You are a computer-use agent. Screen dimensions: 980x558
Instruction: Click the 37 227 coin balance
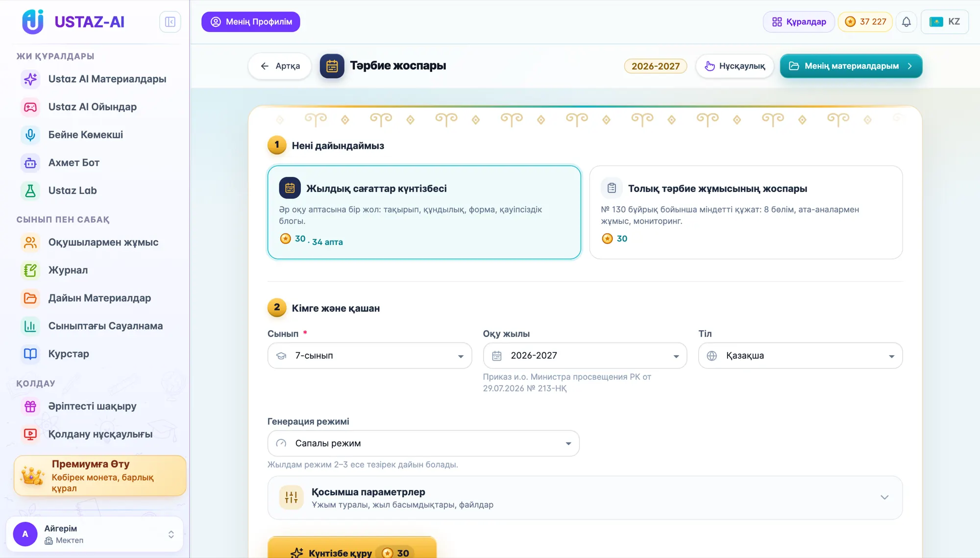coord(865,22)
